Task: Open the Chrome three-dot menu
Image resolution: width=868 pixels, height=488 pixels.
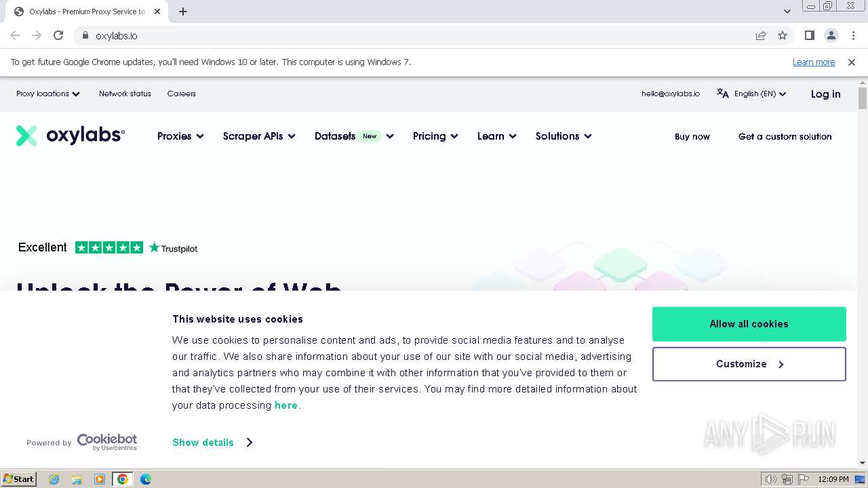Action: click(853, 35)
